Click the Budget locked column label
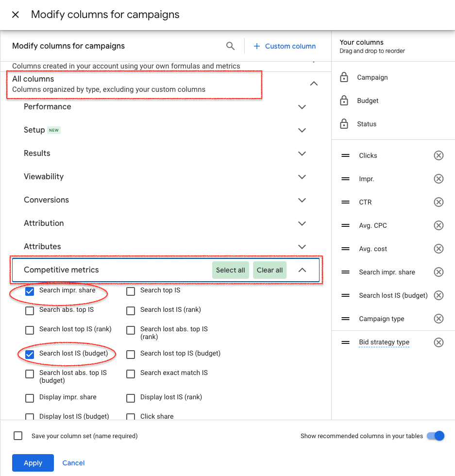 (368, 101)
